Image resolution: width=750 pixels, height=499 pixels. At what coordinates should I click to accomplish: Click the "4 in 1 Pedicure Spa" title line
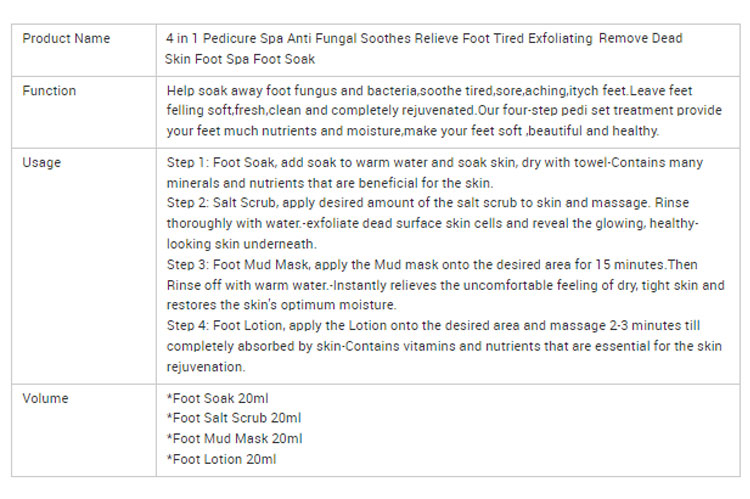point(424,39)
